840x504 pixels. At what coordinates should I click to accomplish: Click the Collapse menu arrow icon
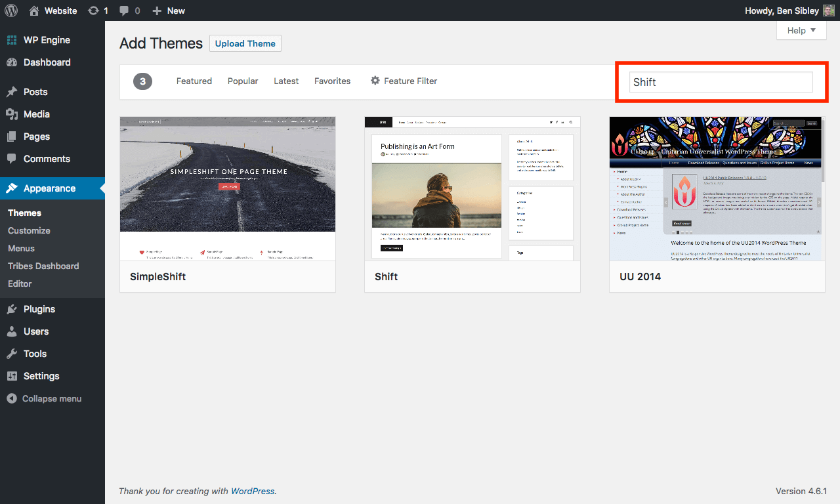[12, 398]
